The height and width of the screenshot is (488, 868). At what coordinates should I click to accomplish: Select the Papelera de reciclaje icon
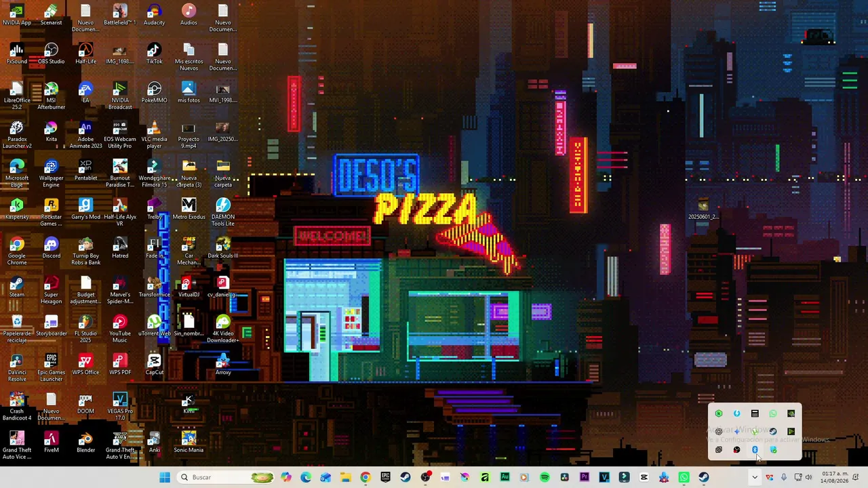17,329
